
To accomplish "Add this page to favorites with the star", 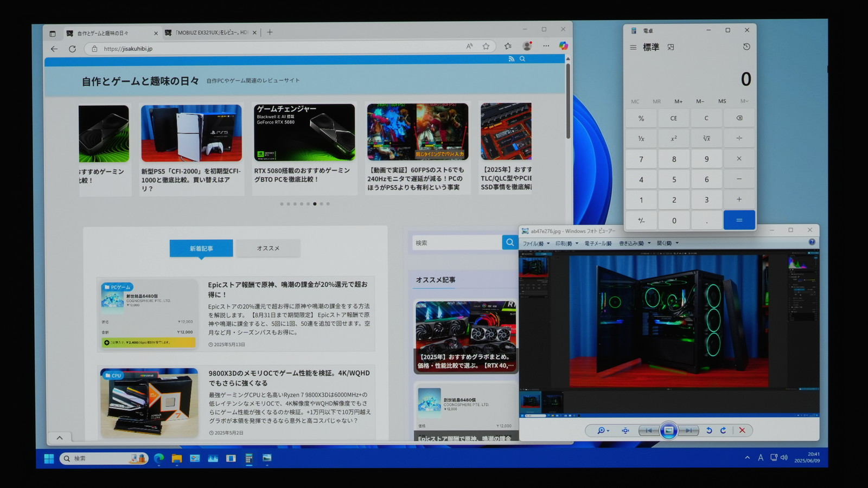I will (x=486, y=47).
